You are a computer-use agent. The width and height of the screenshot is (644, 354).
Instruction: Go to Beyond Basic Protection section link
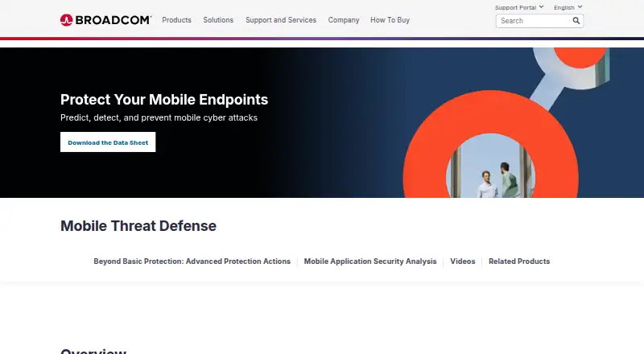click(x=192, y=261)
